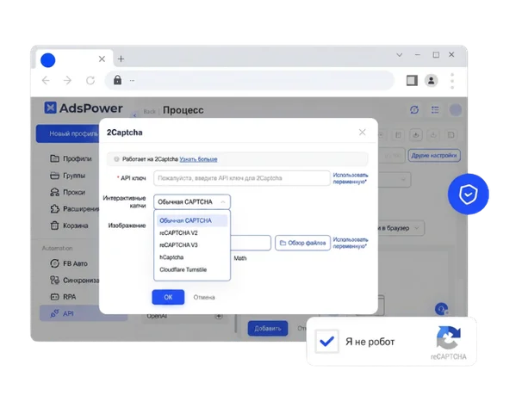Click the FB Авто sidebar icon

54,263
